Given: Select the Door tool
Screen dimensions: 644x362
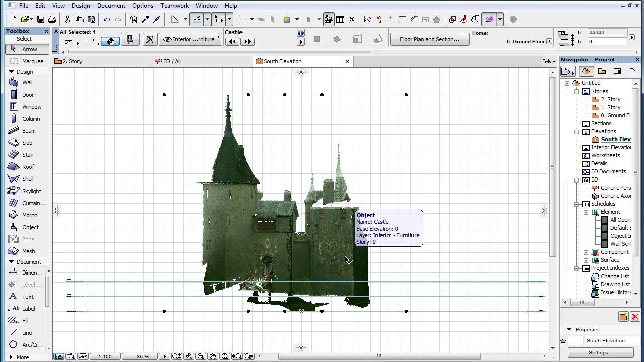Looking at the screenshot, I should tap(28, 95).
